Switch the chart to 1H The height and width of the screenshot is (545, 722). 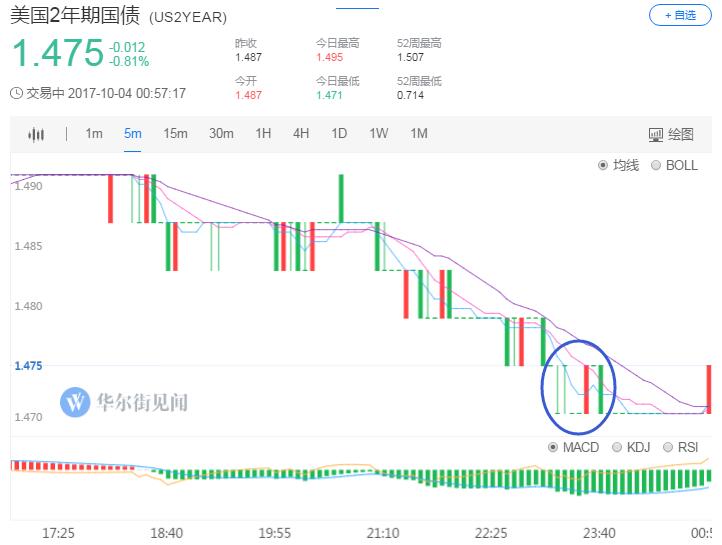pyautogui.click(x=263, y=134)
